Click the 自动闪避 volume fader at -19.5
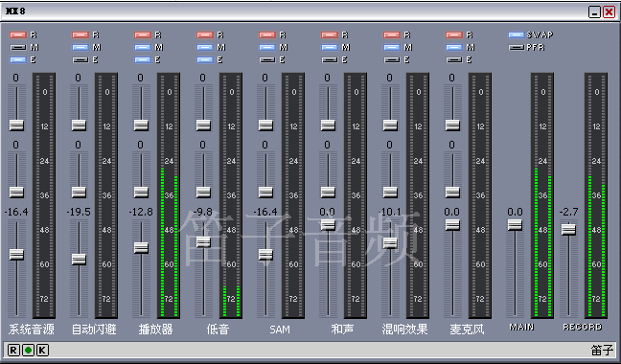This screenshot has width=621, height=364. click(x=79, y=260)
